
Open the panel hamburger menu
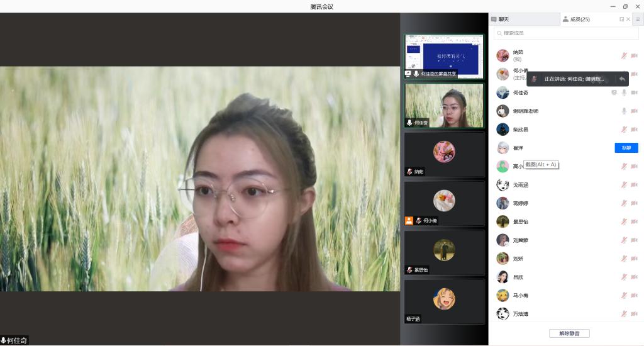pyautogui.click(x=637, y=20)
